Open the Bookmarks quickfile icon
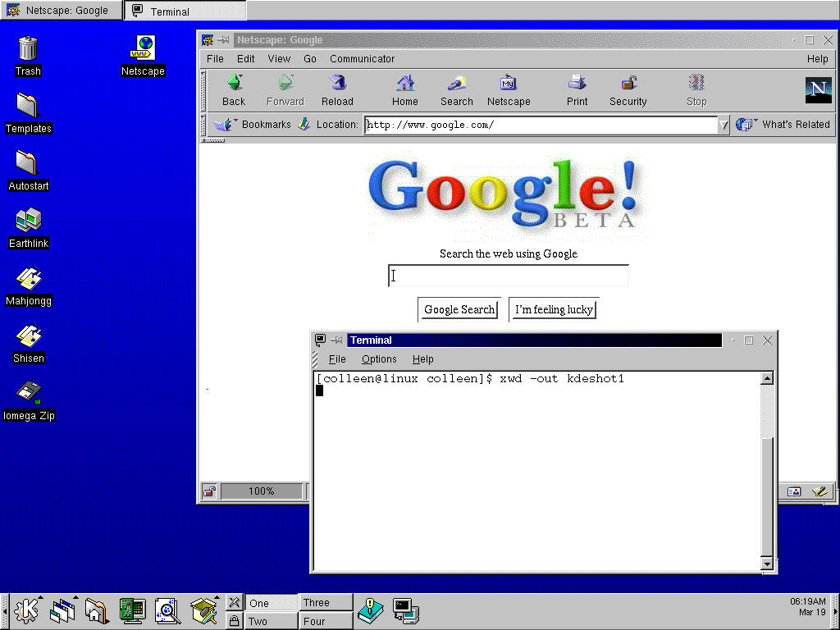The height and width of the screenshot is (630, 840). 252,125
